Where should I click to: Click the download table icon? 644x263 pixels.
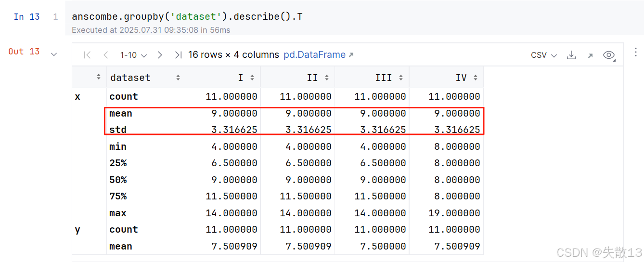point(571,55)
